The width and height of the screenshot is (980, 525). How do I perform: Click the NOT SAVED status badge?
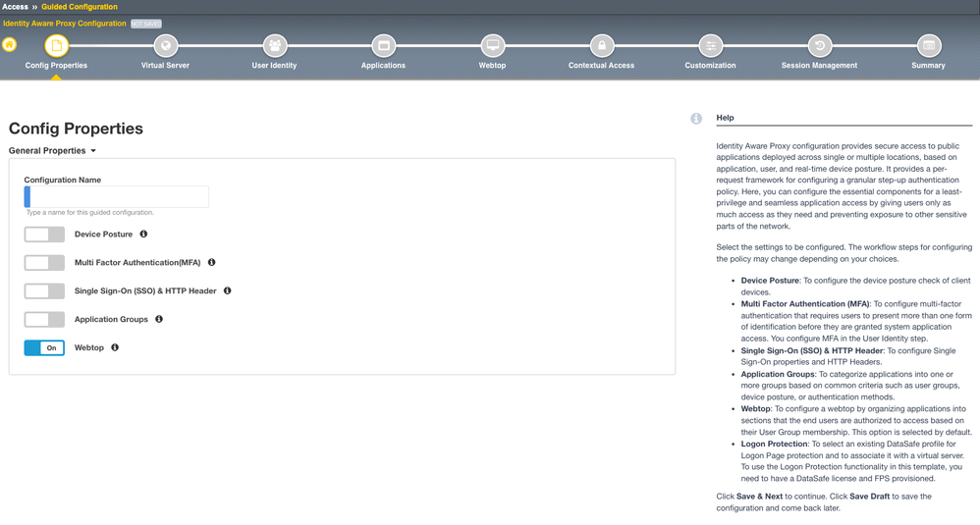pyautogui.click(x=146, y=24)
